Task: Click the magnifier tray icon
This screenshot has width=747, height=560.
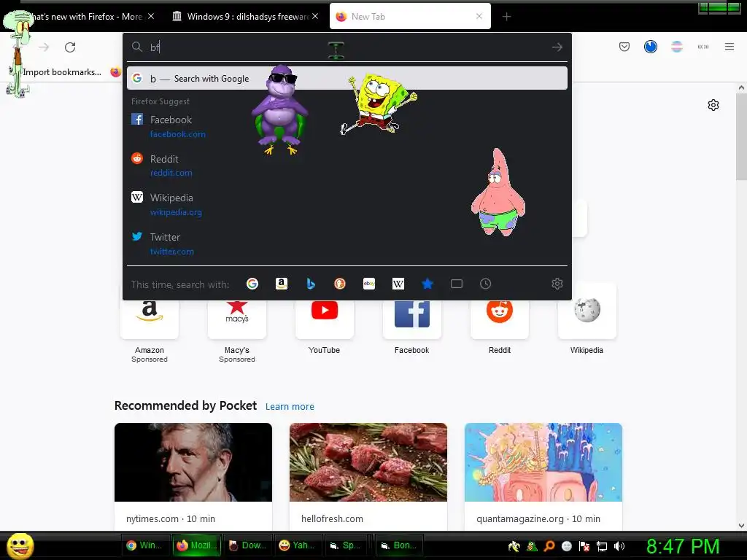Action: click(549, 546)
